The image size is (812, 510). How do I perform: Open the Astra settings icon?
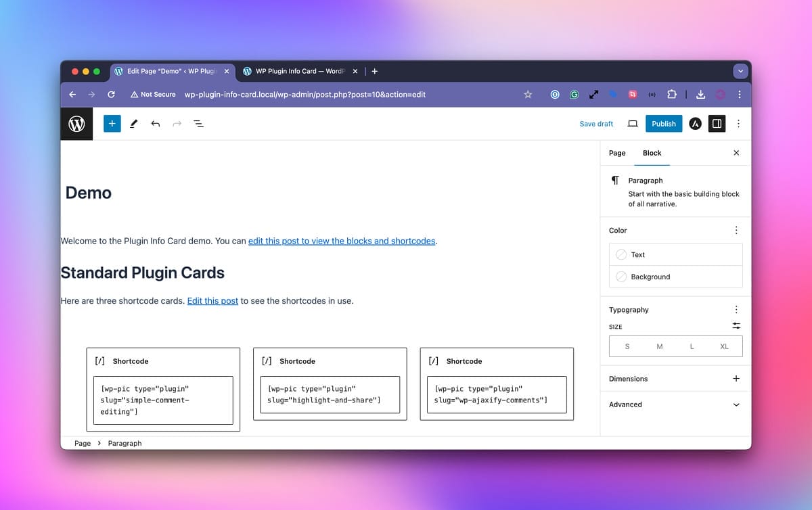pos(695,124)
